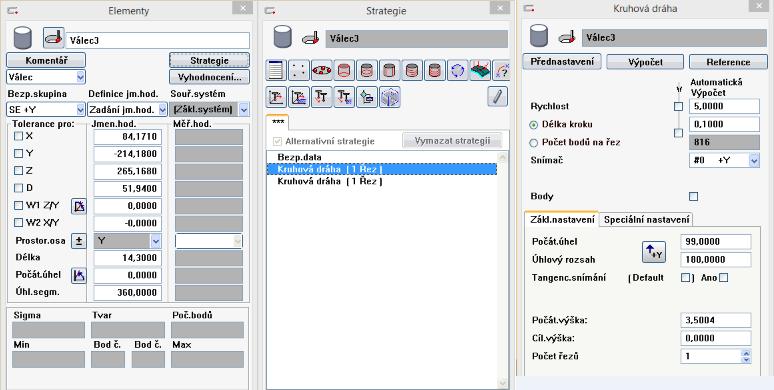Click the Počát.výška field showing 3,5004
This screenshot has width=774, height=390.
click(x=716, y=320)
